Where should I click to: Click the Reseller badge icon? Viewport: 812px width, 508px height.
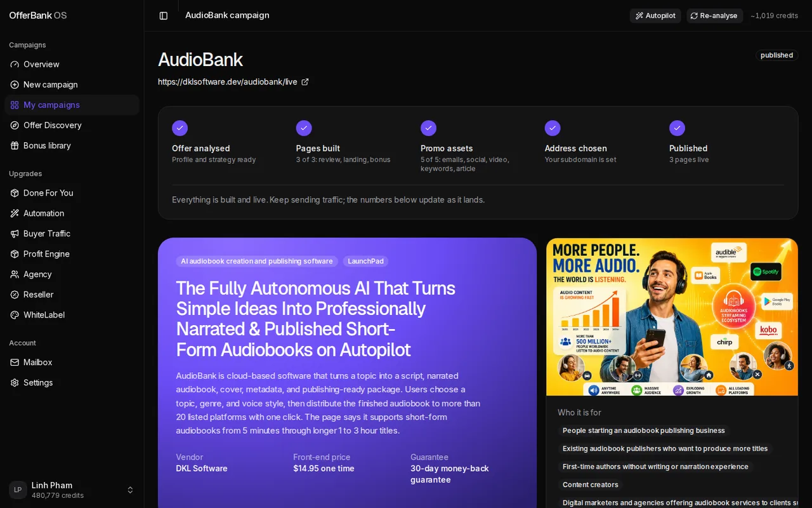[x=15, y=295]
